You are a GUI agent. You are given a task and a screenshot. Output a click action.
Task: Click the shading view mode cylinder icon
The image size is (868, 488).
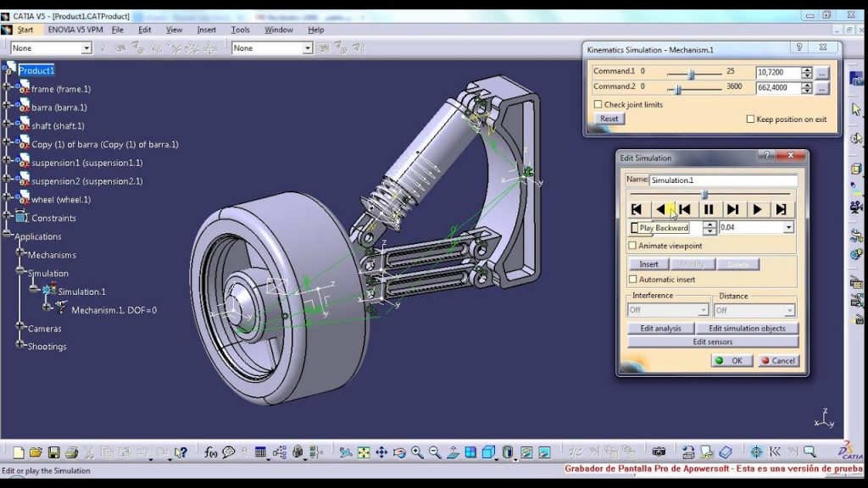[508, 452]
